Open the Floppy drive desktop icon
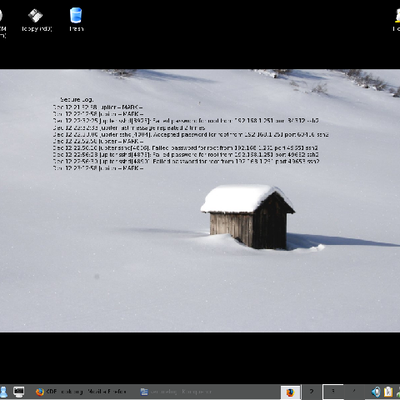This screenshot has height=400, width=400. pos(36,20)
